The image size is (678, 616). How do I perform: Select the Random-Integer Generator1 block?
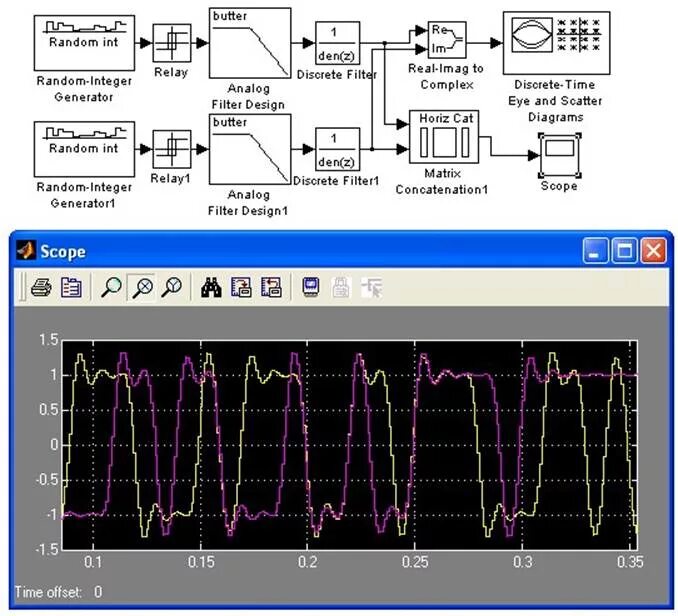[84, 149]
